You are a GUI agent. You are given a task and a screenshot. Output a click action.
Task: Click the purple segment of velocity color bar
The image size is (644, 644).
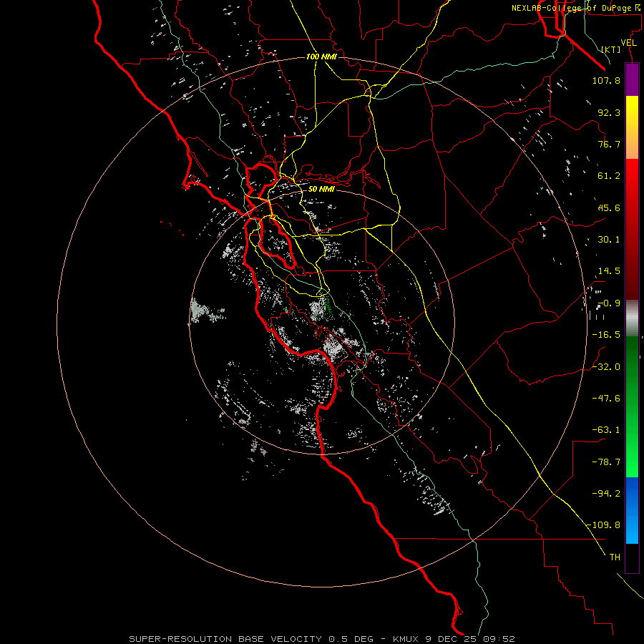pos(632,79)
